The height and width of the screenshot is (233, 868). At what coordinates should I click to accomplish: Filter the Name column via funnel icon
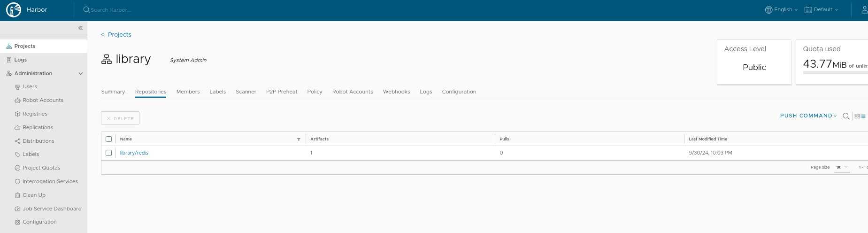click(x=299, y=140)
